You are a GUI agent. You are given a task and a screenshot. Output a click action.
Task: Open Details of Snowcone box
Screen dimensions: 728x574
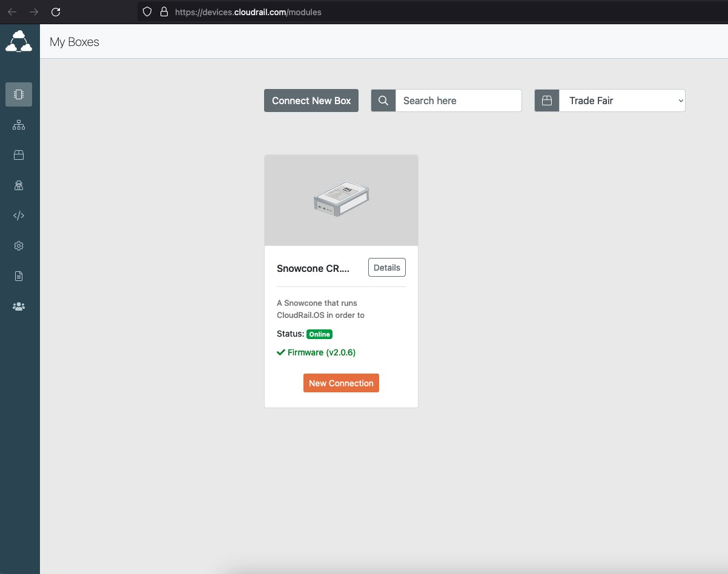click(x=387, y=268)
